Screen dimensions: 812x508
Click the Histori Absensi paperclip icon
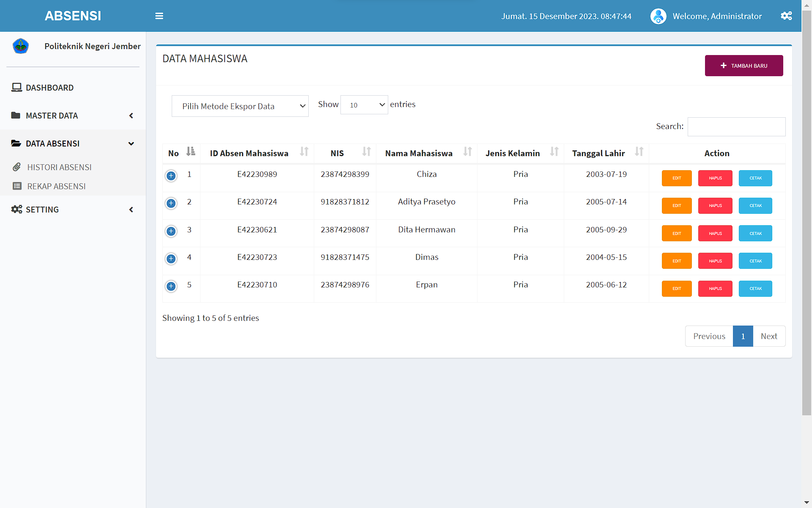pos(16,167)
